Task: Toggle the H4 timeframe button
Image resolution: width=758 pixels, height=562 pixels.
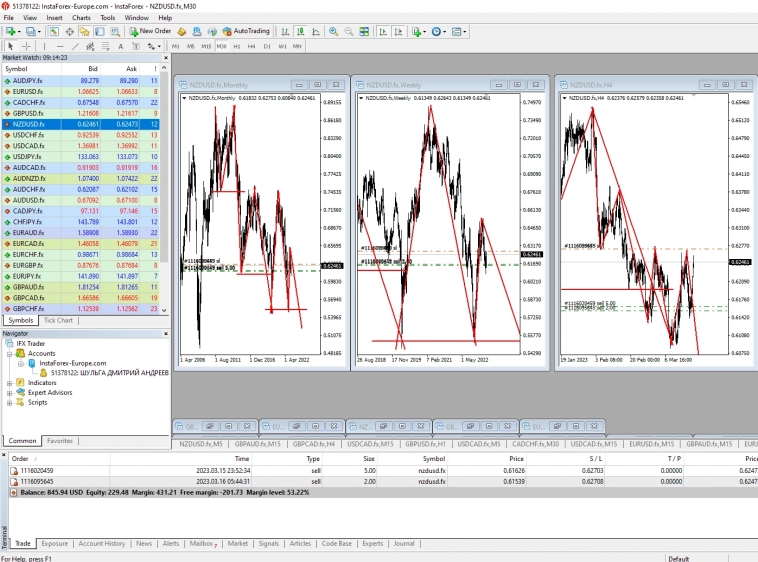Action: click(252, 46)
